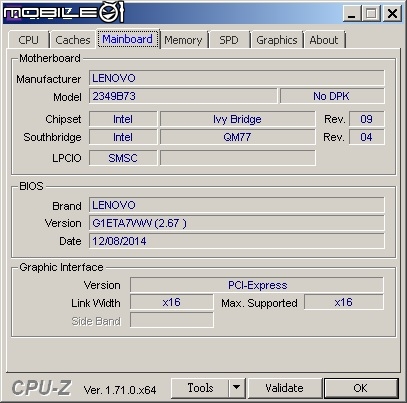The image size is (407, 403).
Task: Open the SPD tab
Action: (x=229, y=40)
